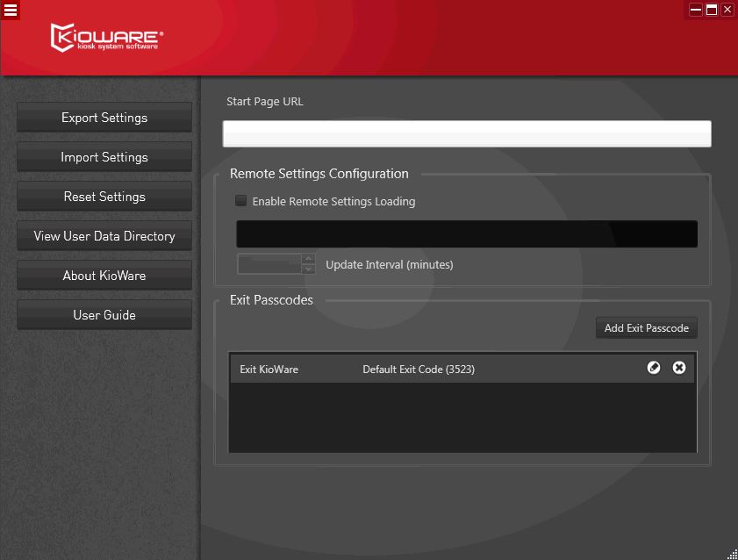This screenshot has height=560, width=738.
Task: Click the Export Settings button
Action: (x=104, y=118)
